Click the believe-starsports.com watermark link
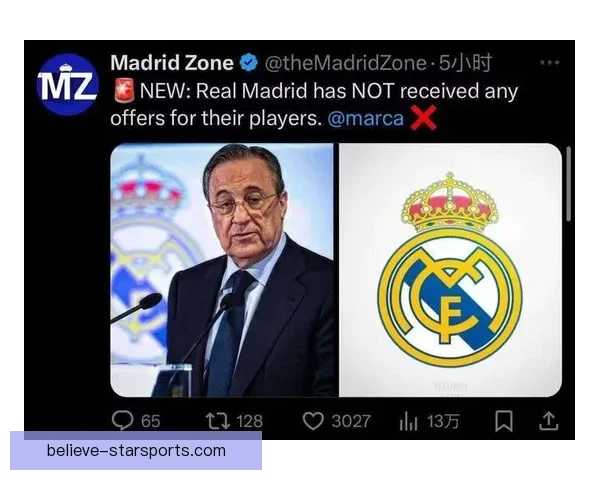Image resolution: width=600 pixels, height=480 pixels. pos(136,451)
